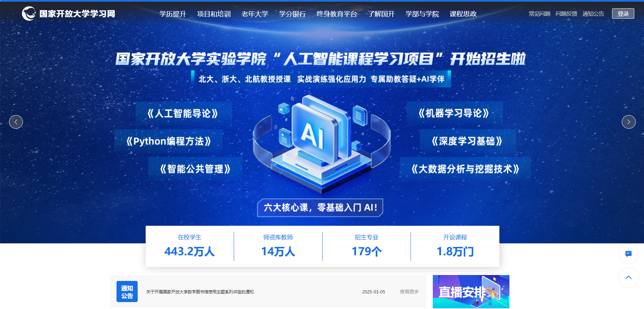Click the 443.2万人 enrolled students figure
This screenshot has width=644, height=309.
189,251
